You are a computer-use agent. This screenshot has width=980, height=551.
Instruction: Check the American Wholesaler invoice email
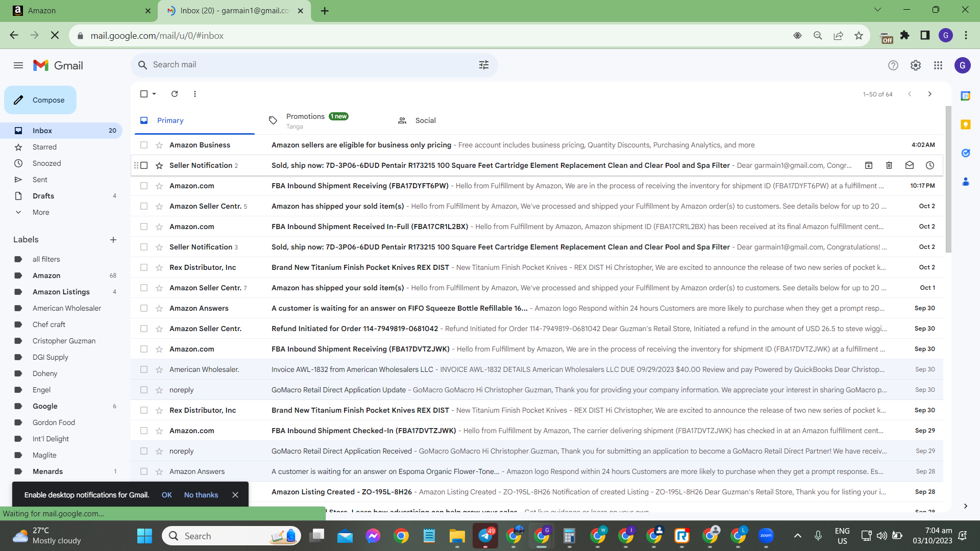click(x=144, y=369)
